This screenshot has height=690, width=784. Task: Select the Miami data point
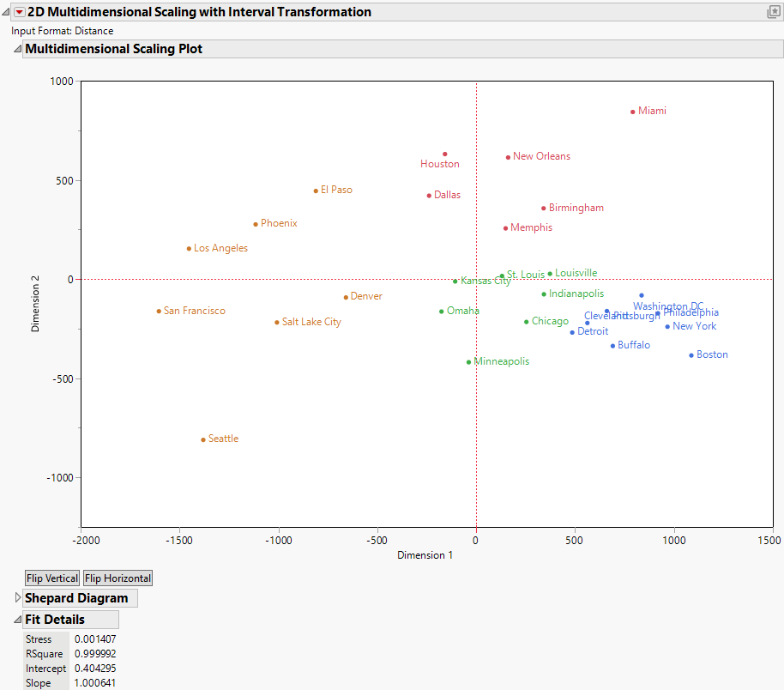point(632,111)
